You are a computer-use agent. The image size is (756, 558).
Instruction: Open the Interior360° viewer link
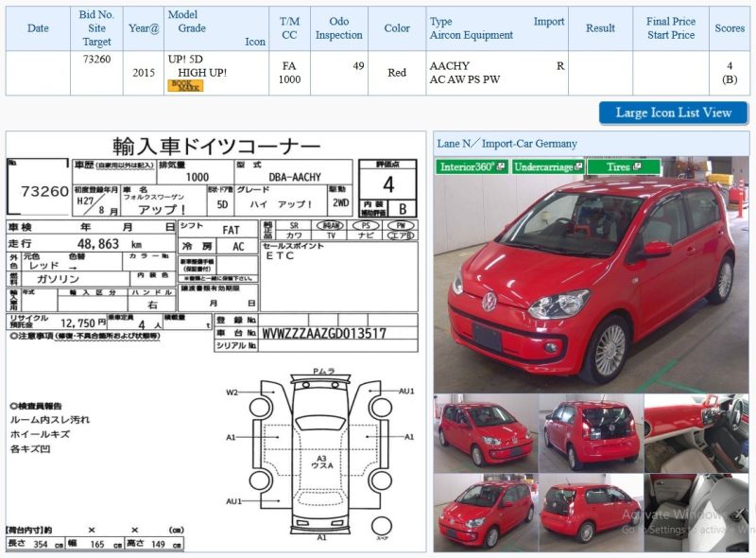472,167
